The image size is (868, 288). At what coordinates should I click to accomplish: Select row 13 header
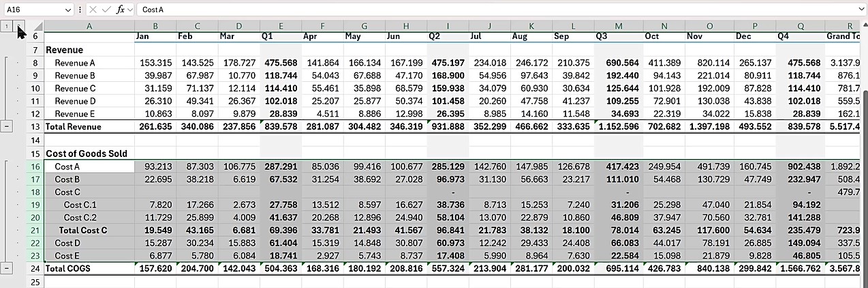click(x=35, y=126)
